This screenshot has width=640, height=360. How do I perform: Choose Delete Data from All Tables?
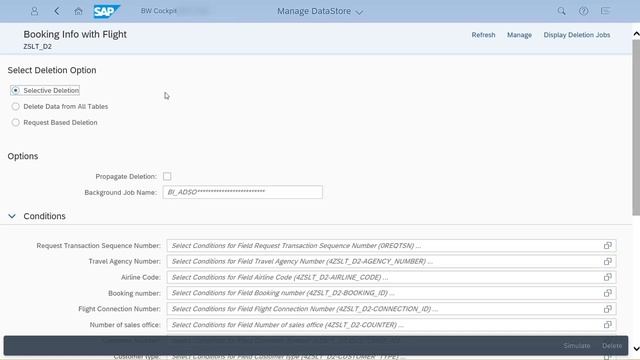click(x=16, y=107)
